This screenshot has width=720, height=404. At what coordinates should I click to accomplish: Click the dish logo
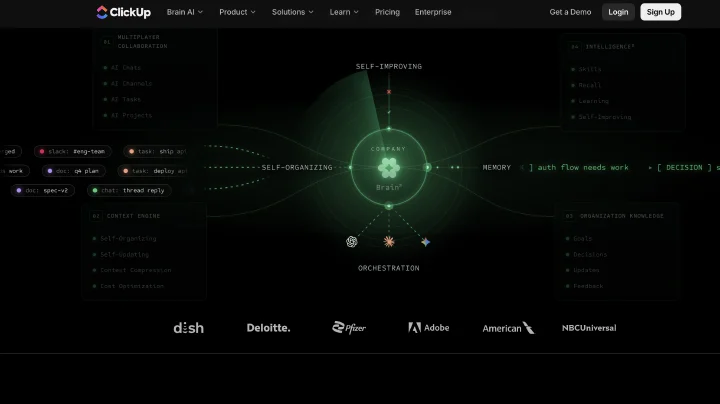pyautogui.click(x=189, y=328)
